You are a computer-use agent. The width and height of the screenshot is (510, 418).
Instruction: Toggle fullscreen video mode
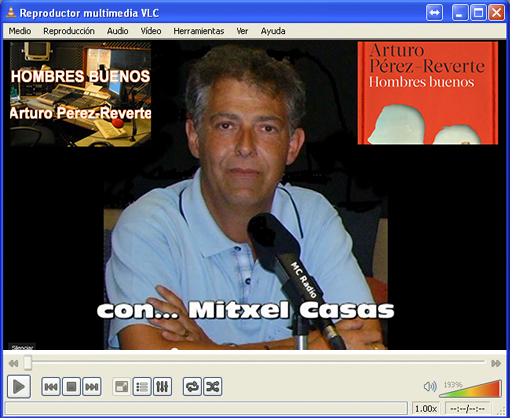(121, 387)
